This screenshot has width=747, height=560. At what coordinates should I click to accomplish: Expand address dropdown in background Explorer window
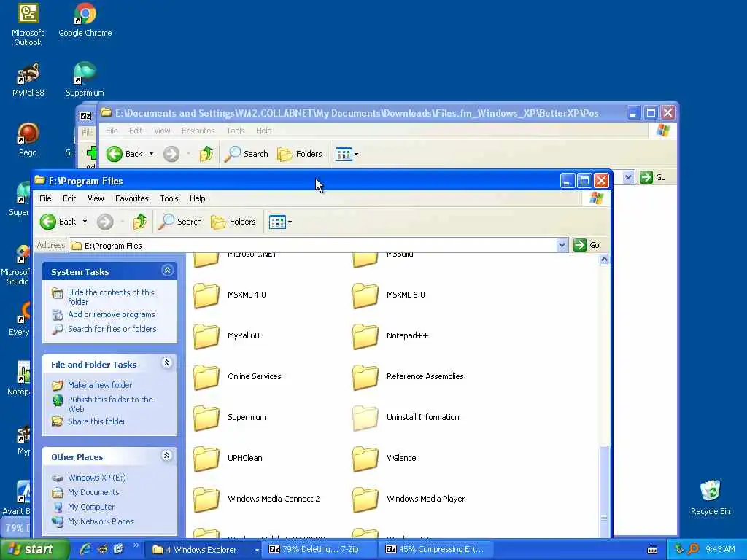pos(628,178)
